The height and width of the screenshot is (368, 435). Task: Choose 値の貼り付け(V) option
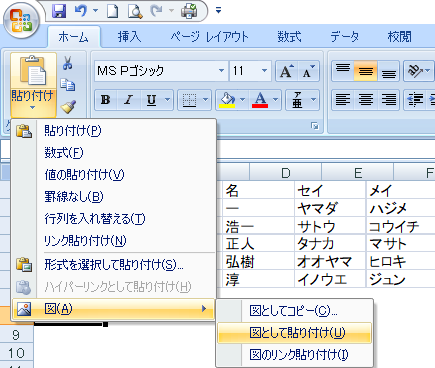click(x=113, y=175)
